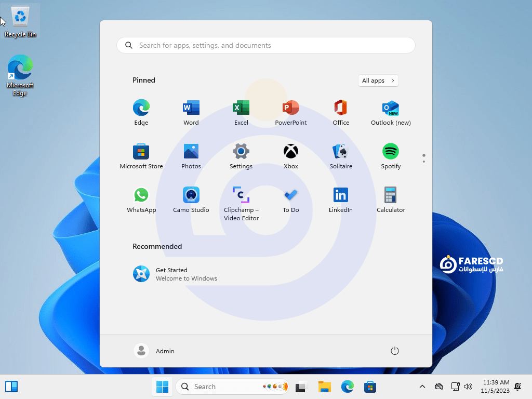Show All apps list
532x399 pixels.
click(x=378, y=81)
